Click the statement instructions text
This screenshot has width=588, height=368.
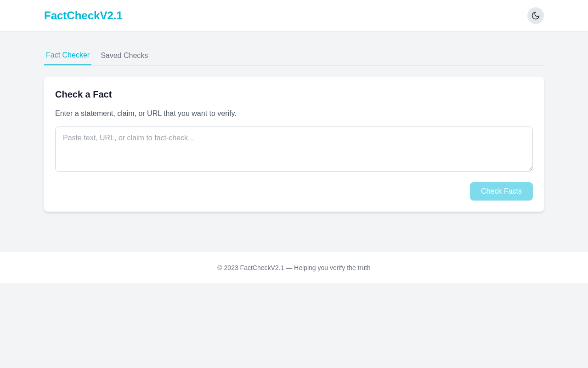click(146, 113)
